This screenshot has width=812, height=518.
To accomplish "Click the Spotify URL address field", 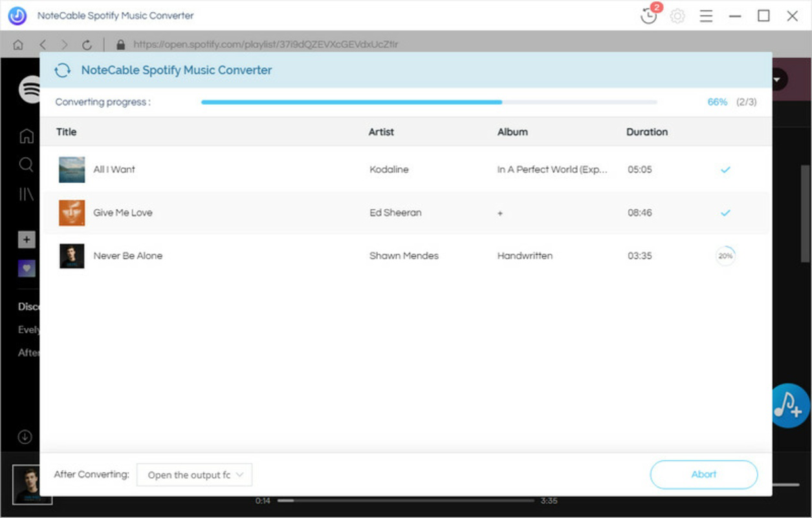I will pos(265,45).
